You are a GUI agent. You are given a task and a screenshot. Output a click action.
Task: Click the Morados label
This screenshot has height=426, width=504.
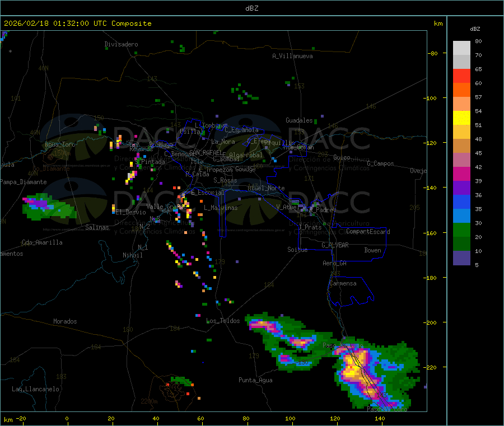click(x=66, y=321)
